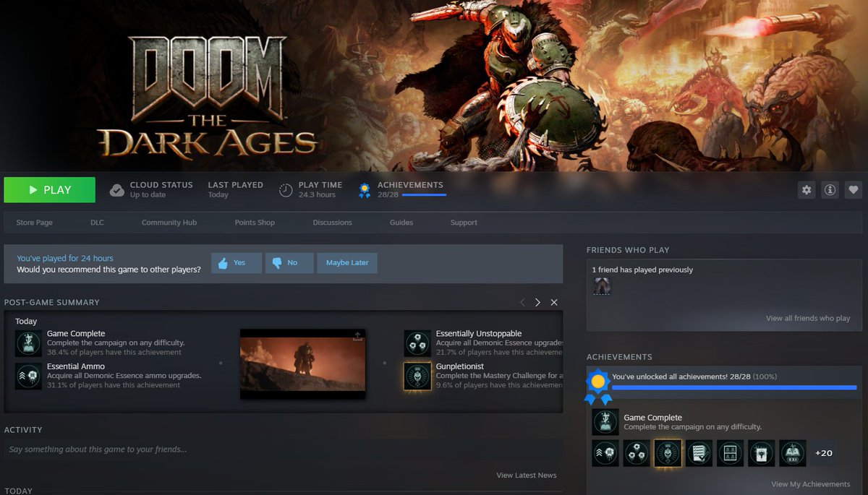Screen dimensions: 868x495
Task: Open the Discussions tab
Action: [x=333, y=223]
